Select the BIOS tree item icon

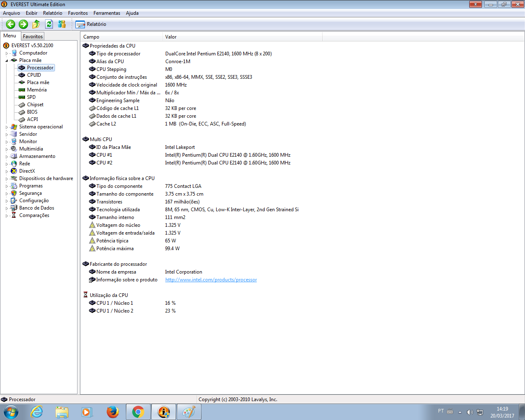click(22, 112)
